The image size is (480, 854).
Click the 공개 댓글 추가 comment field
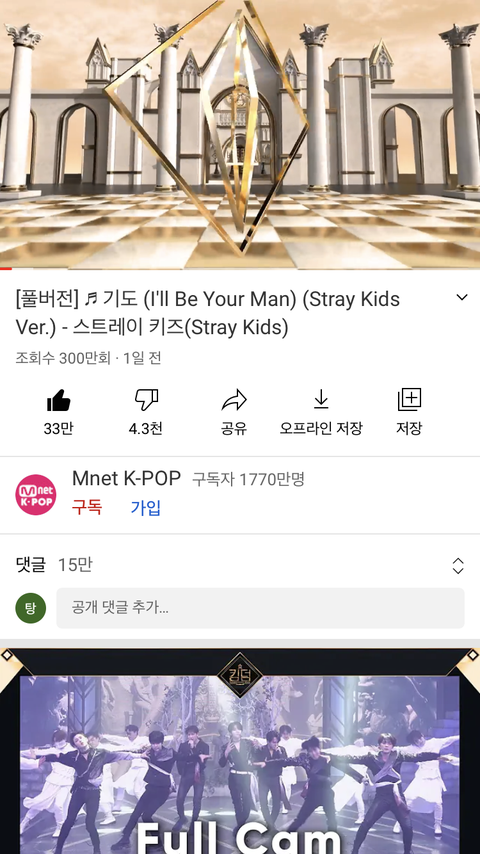pyautogui.click(x=260, y=608)
